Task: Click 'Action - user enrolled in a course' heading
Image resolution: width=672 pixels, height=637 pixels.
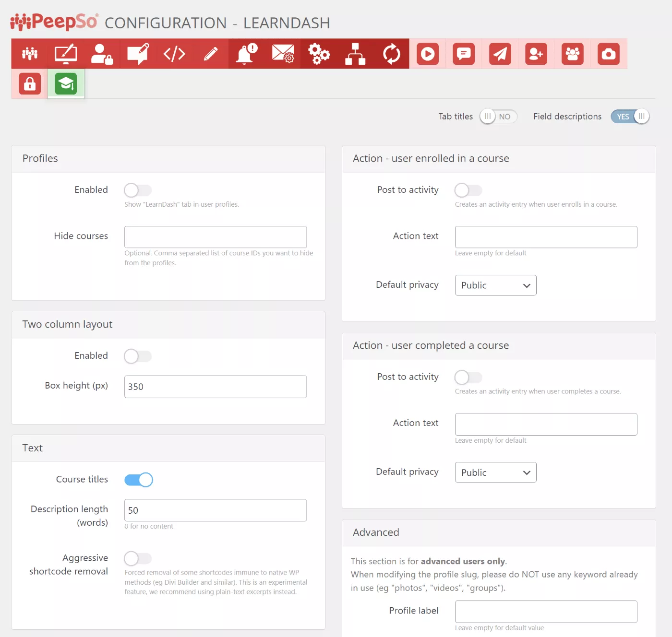Action: point(431,158)
